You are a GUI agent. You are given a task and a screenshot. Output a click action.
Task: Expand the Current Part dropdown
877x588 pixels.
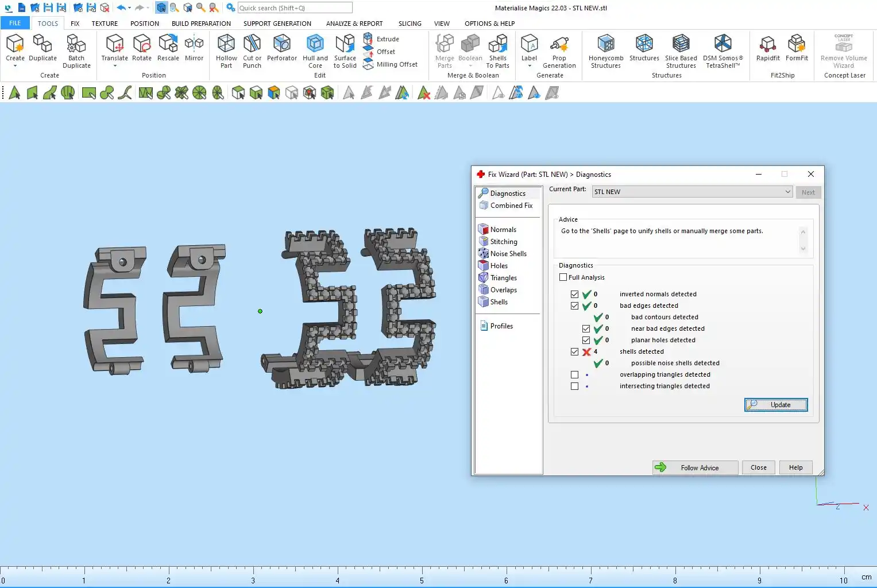pos(787,192)
